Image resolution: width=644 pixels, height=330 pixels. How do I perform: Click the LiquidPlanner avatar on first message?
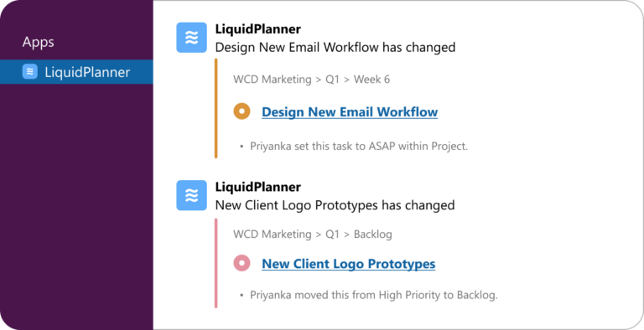(191, 38)
